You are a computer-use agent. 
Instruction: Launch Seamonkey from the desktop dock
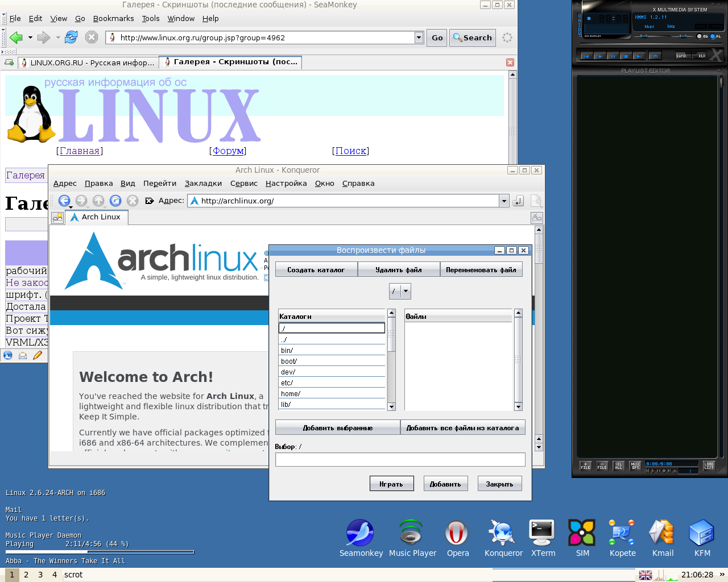(x=361, y=539)
